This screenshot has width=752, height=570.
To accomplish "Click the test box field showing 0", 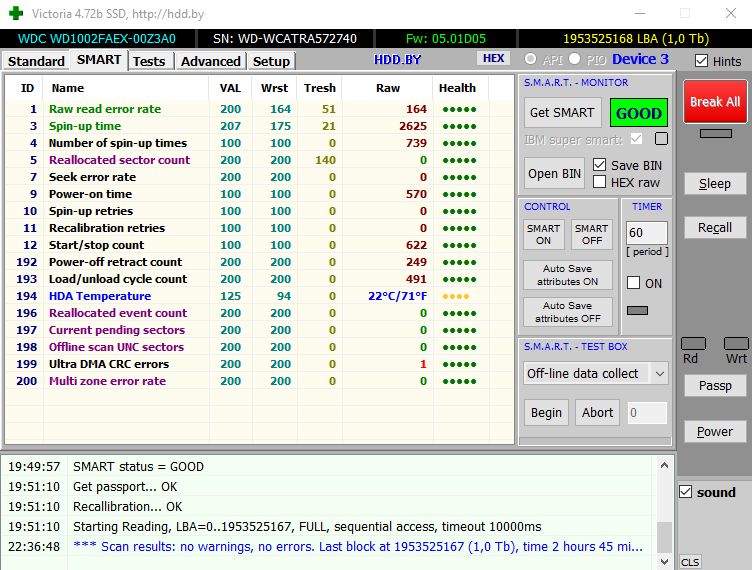I will pyautogui.click(x=647, y=413).
